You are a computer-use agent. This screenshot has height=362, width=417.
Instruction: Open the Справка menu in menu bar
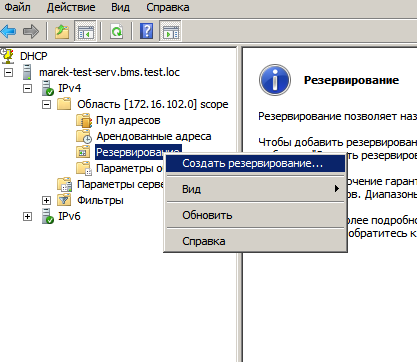click(168, 7)
